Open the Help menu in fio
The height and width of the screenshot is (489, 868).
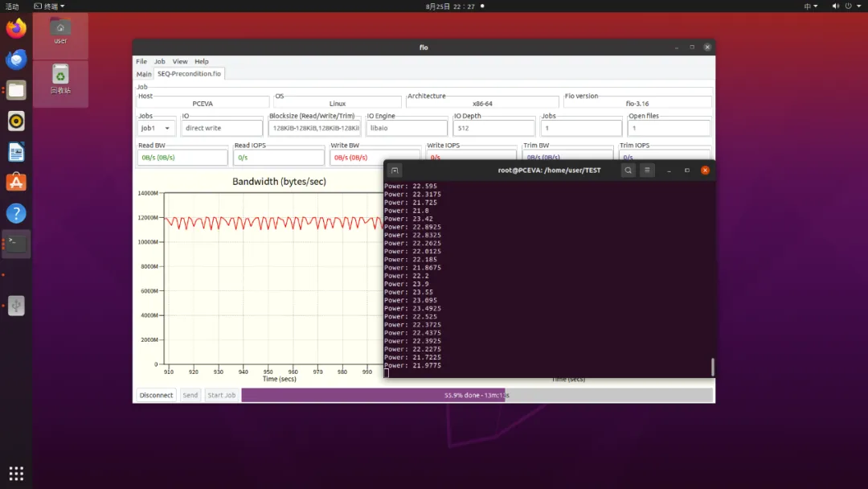(x=202, y=61)
